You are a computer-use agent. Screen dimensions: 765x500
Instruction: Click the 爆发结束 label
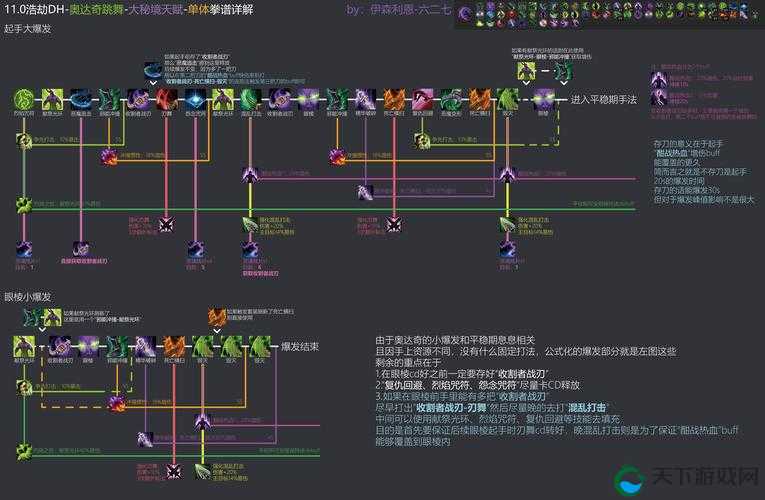300,346
